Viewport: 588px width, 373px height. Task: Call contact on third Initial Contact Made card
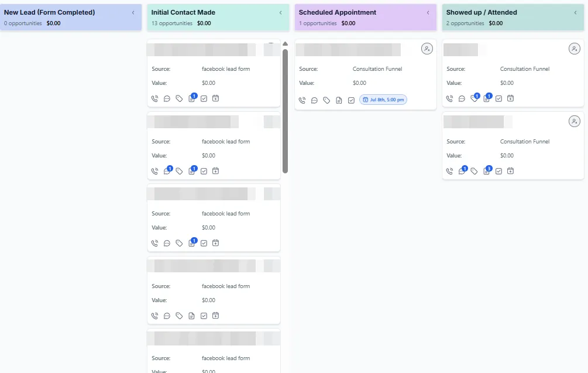click(154, 243)
